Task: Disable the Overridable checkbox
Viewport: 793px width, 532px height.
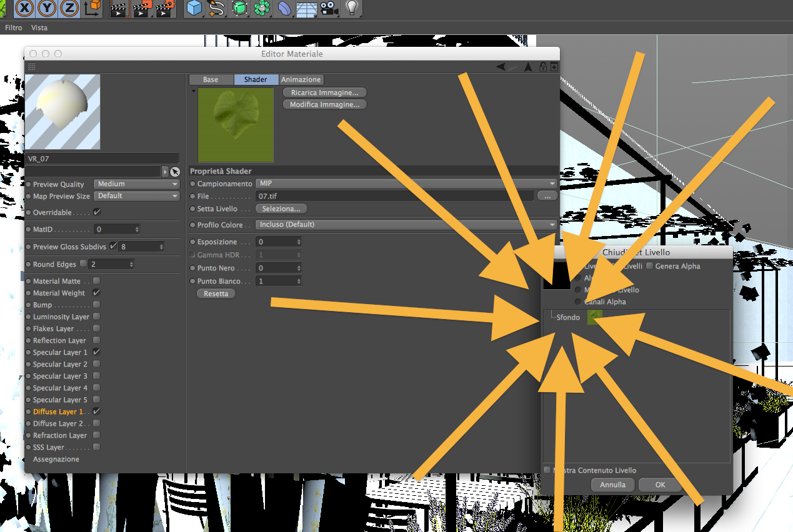Action: coord(97,212)
